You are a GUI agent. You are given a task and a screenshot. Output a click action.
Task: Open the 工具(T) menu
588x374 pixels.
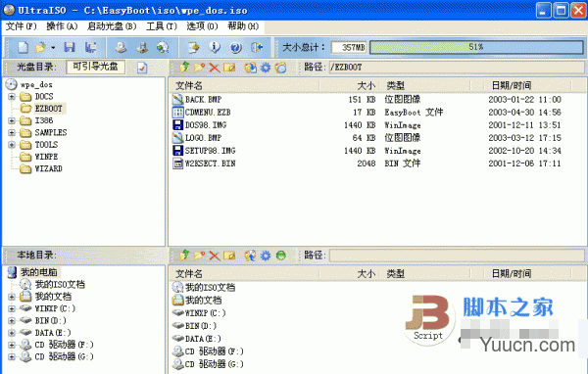[162, 26]
